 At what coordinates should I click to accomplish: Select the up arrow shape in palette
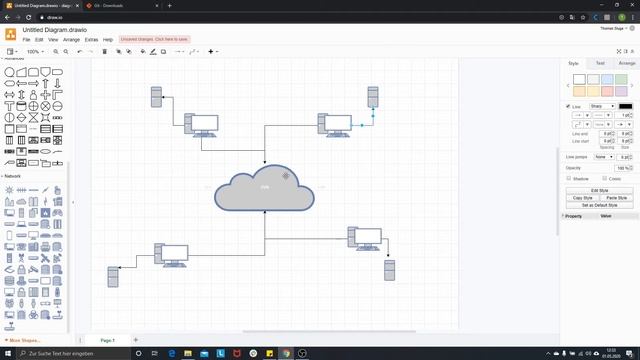[x=45, y=83]
